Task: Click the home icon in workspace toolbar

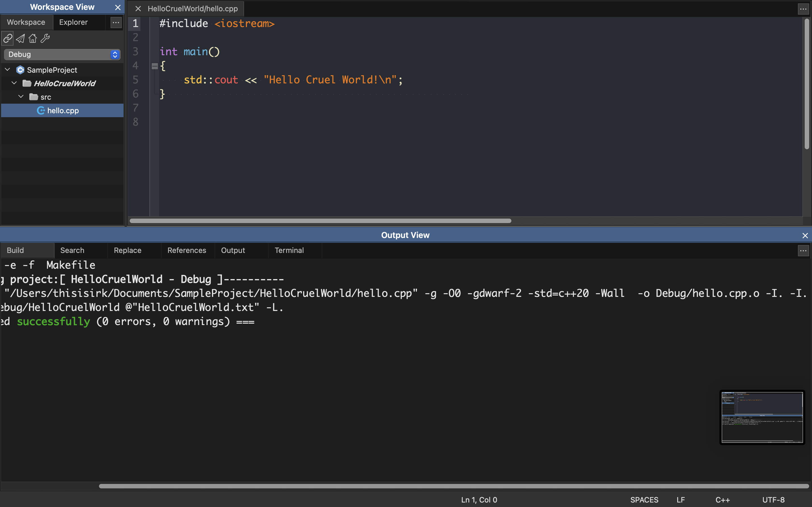Action: click(32, 39)
